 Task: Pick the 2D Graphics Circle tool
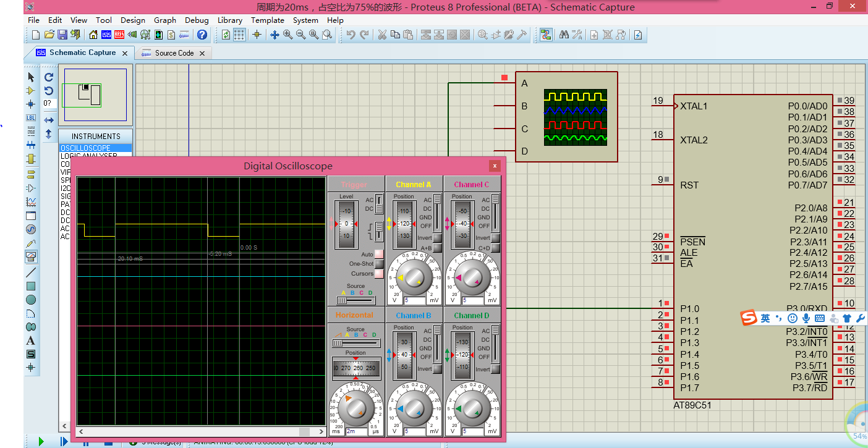click(x=31, y=300)
